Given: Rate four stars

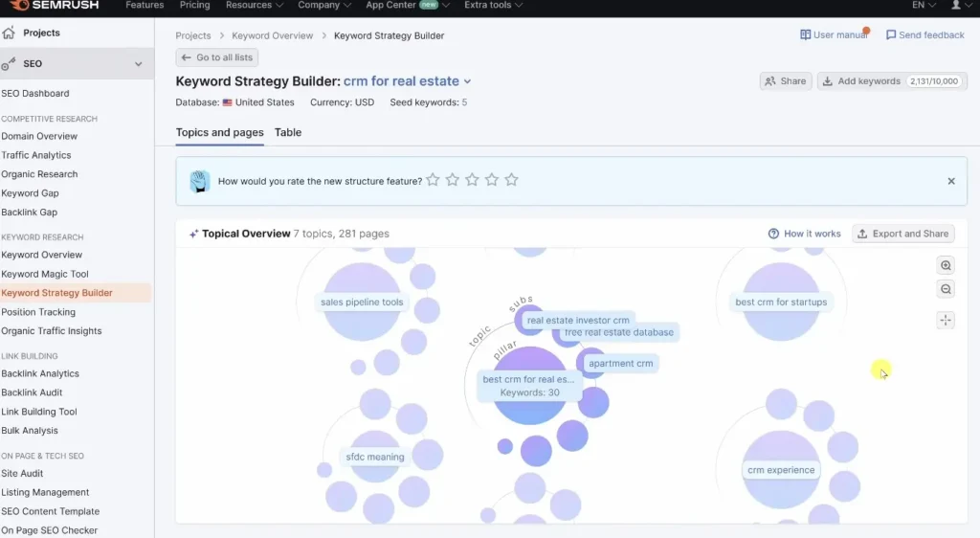Looking at the screenshot, I should click(492, 180).
